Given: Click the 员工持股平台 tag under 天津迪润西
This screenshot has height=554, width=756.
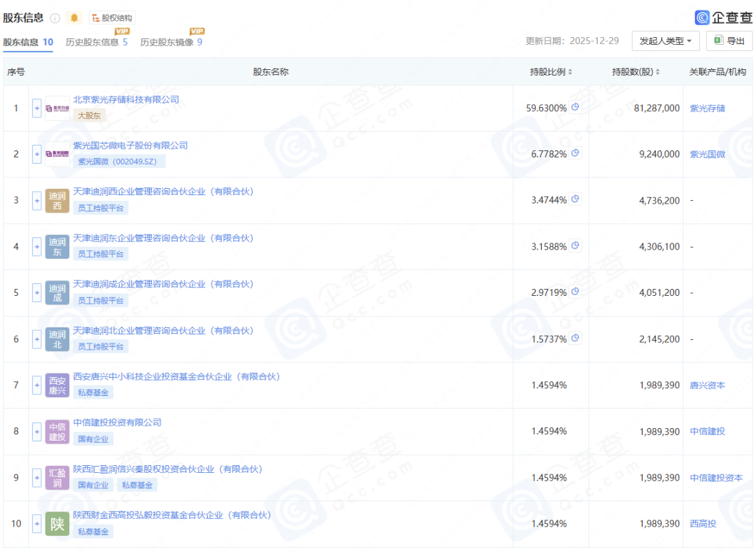Looking at the screenshot, I should coord(101,208).
